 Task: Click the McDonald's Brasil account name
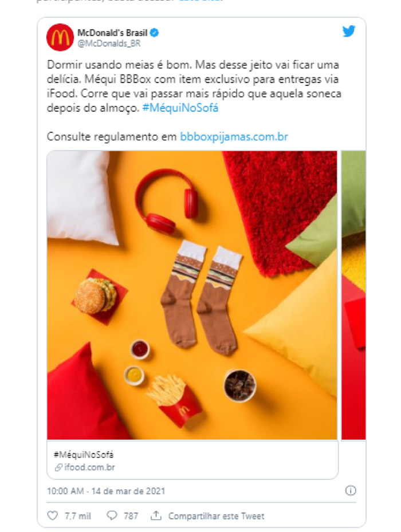tap(112, 33)
